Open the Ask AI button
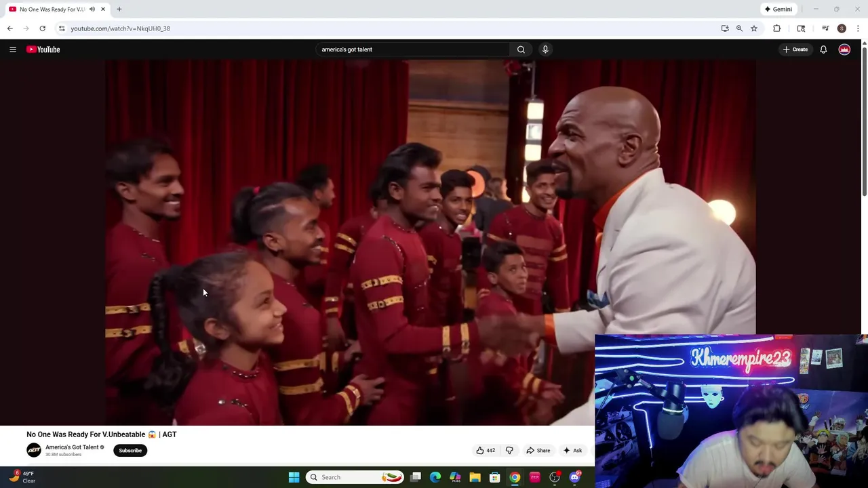This screenshot has height=488, width=868. [x=573, y=450]
